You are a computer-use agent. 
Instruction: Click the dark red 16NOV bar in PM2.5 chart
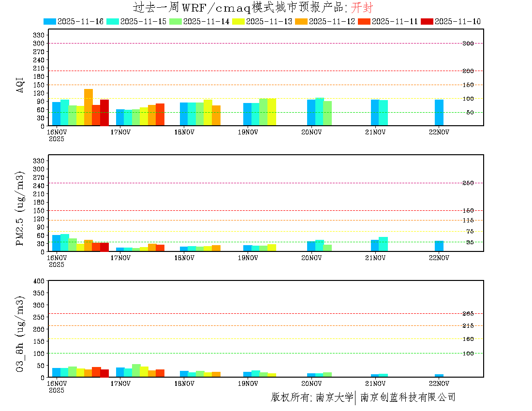[104, 247]
